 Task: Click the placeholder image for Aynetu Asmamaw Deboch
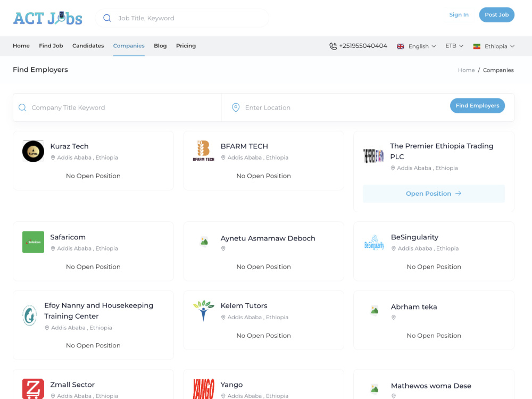point(204,242)
